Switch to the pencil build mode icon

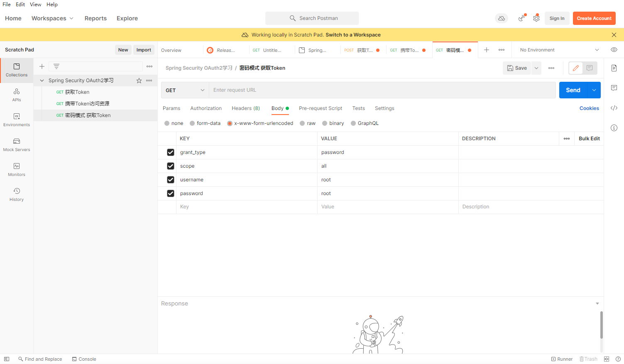(576, 68)
